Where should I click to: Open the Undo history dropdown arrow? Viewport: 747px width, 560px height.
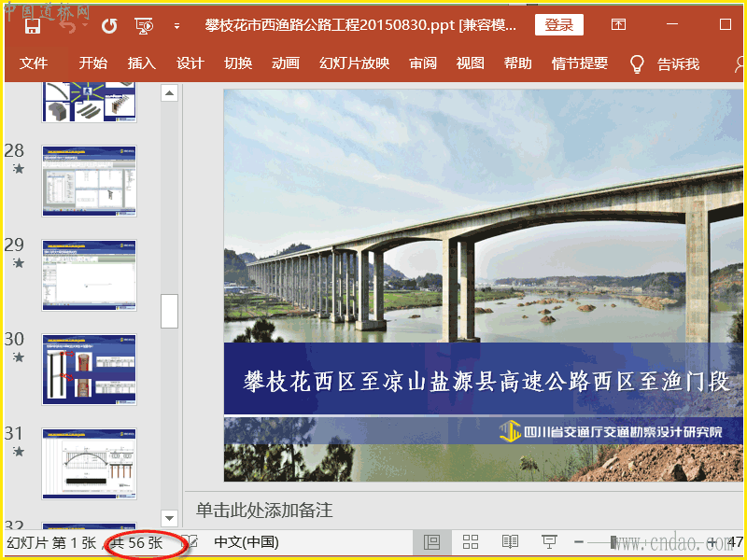[85, 25]
